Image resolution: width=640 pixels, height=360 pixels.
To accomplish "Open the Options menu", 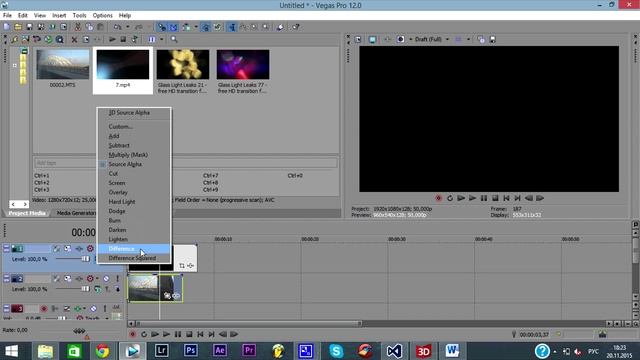I will tap(102, 16).
